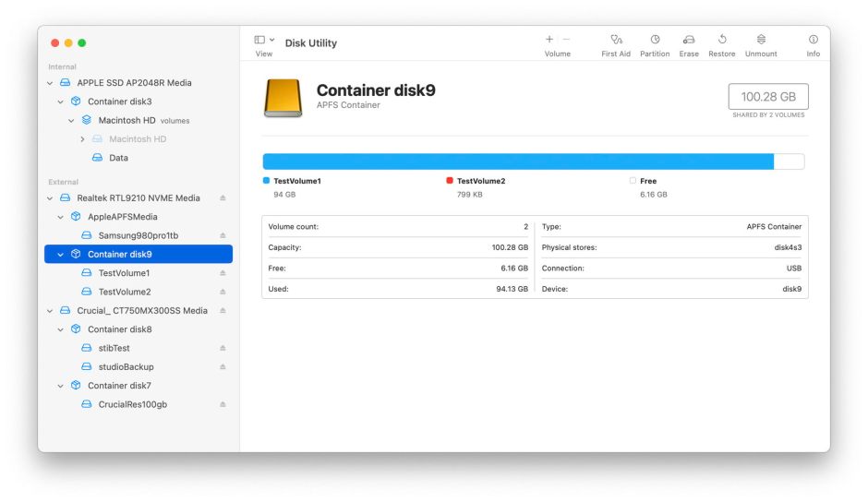Viewport: 868px width, 502px height.
Task: Eject the Samsung980pro1tb volume
Action: tap(223, 235)
